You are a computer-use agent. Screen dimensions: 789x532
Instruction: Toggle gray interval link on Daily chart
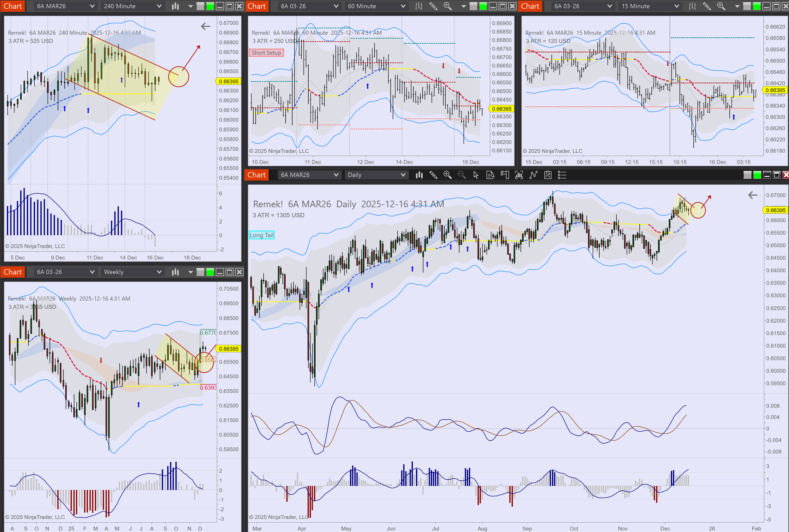pos(747,175)
